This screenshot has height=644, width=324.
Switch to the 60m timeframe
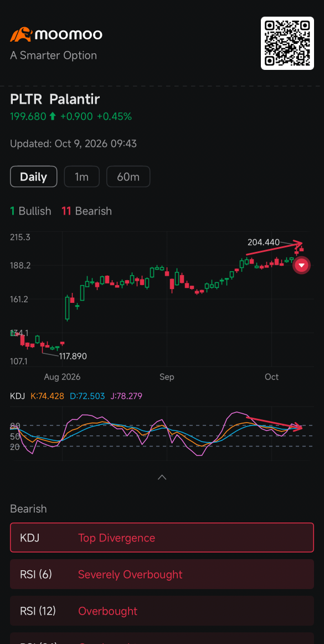pyautogui.click(x=128, y=176)
